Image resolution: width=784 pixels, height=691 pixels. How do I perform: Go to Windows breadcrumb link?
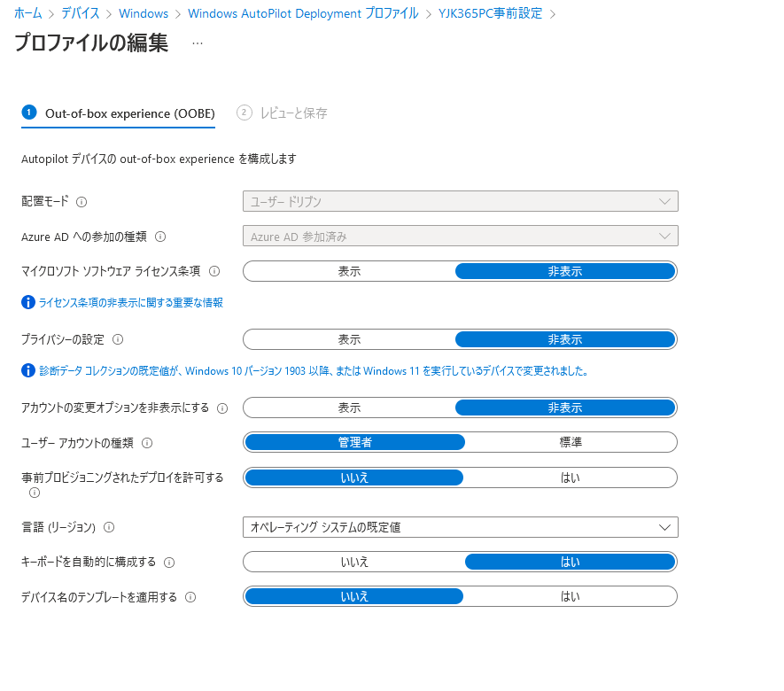click(144, 13)
